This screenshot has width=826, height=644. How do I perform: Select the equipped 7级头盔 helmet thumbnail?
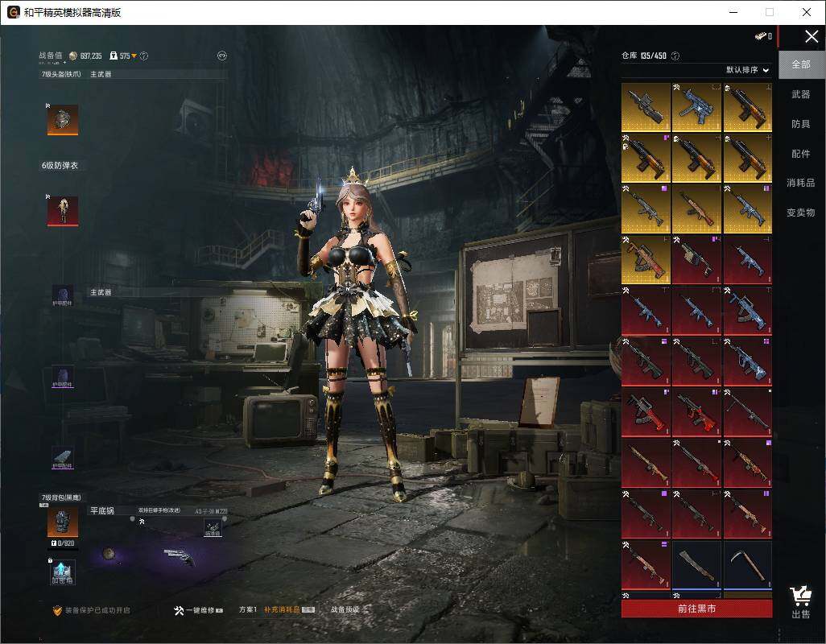(x=63, y=119)
